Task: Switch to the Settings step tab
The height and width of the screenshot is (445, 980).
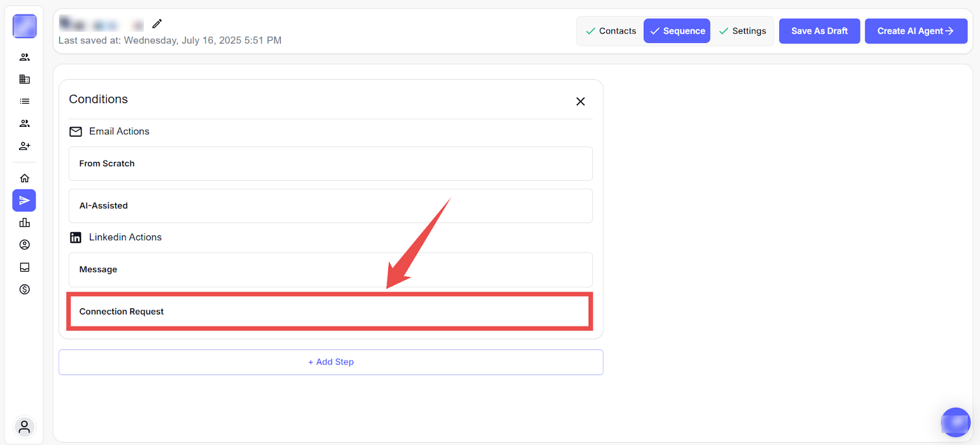Action: (x=742, y=31)
